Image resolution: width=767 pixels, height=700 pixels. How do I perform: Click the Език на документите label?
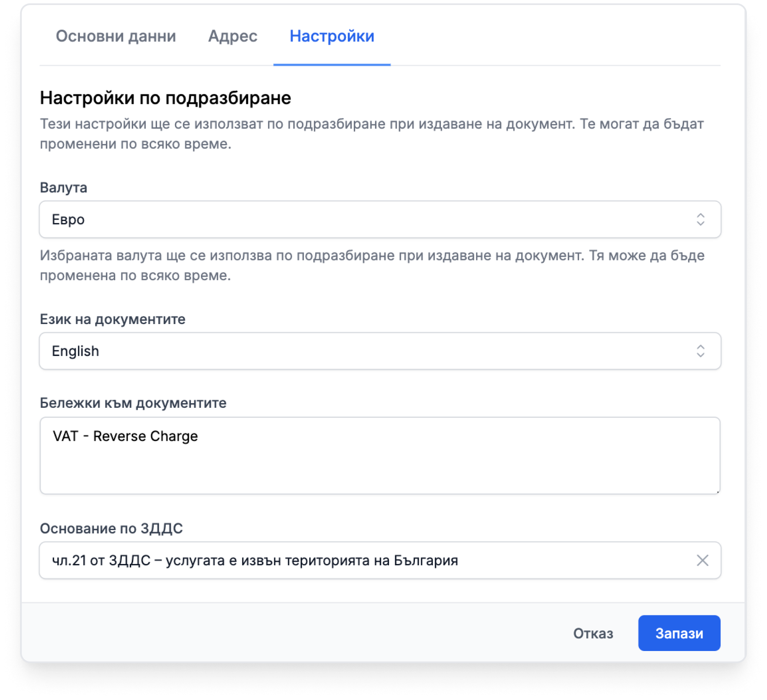pyautogui.click(x=112, y=319)
